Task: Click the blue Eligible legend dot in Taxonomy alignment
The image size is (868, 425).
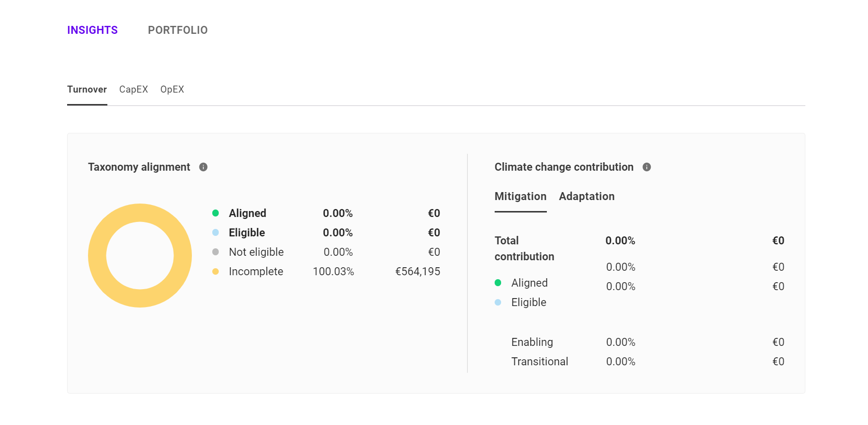Action: (215, 233)
